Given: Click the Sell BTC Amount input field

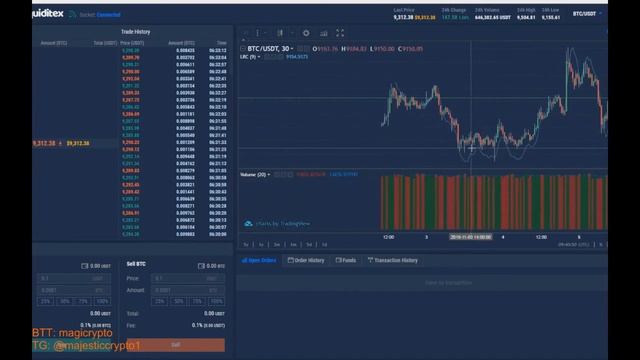Looking at the screenshot, I should 188,290.
